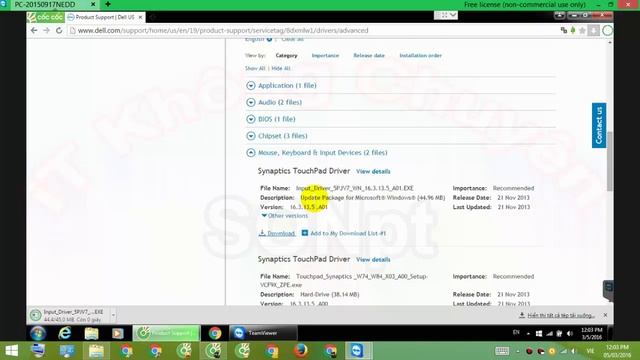Image resolution: width=640 pixels, height=360 pixels.
Task: Bookmark page with the star icon
Action: tap(582, 31)
